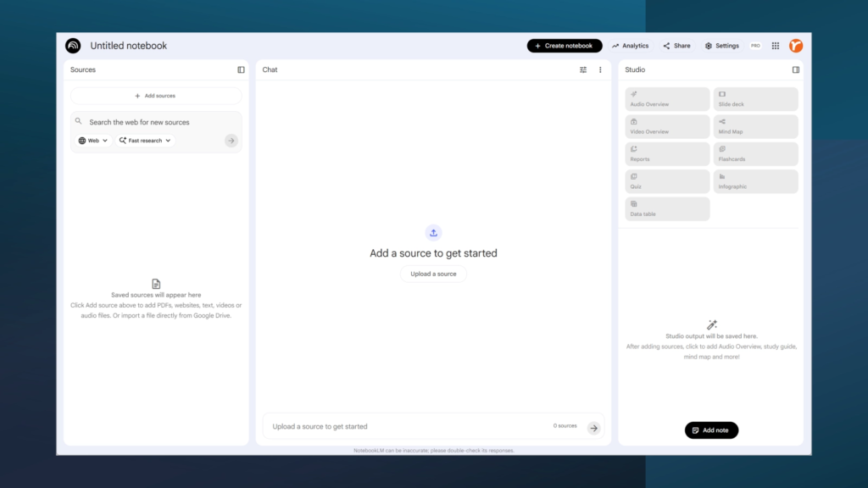Expand the Fast research dropdown
The image size is (868, 488).
tap(145, 141)
